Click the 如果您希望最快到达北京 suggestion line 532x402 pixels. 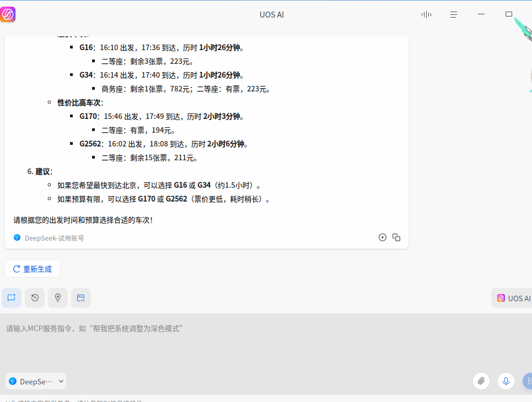pyautogui.click(x=159, y=186)
